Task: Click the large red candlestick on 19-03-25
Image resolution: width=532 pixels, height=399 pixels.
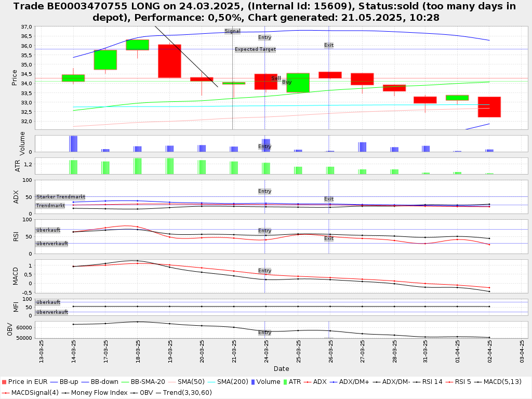Action: tap(169, 61)
